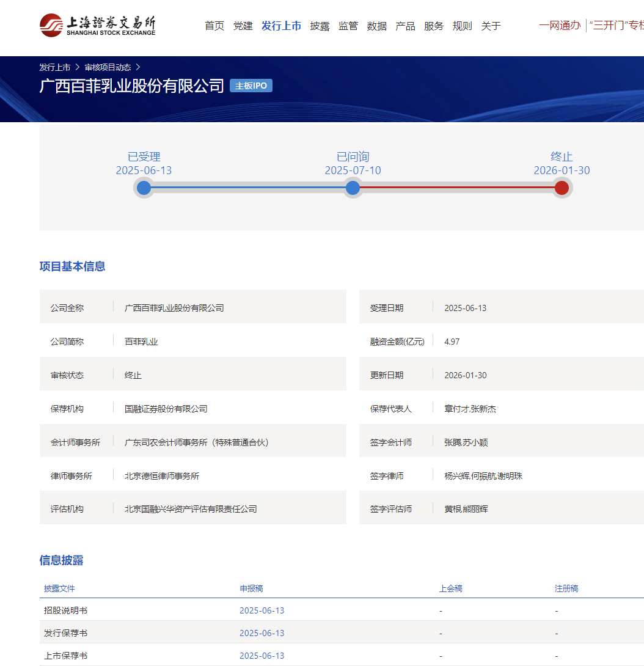Open the 数据 navigation menu
The height and width of the screenshot is (666, 644).
[377, 26]
